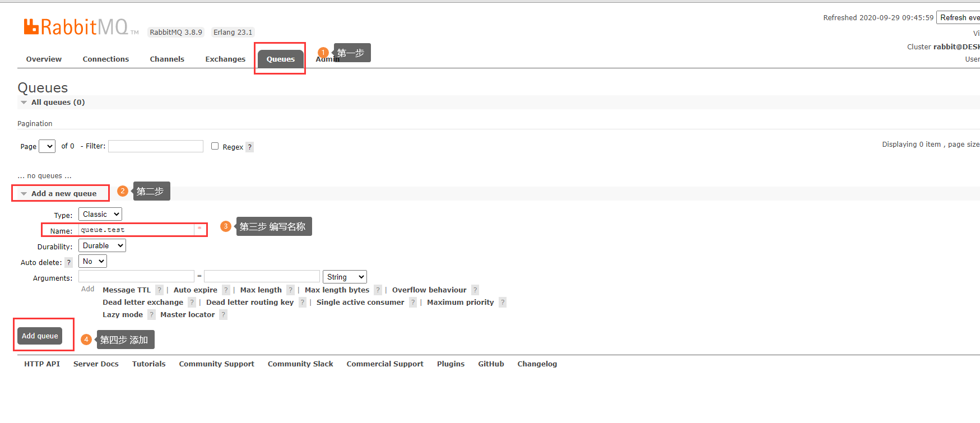Show help for Master locator
The width and height of the screenshot is (980, 423).
(223, 314)
